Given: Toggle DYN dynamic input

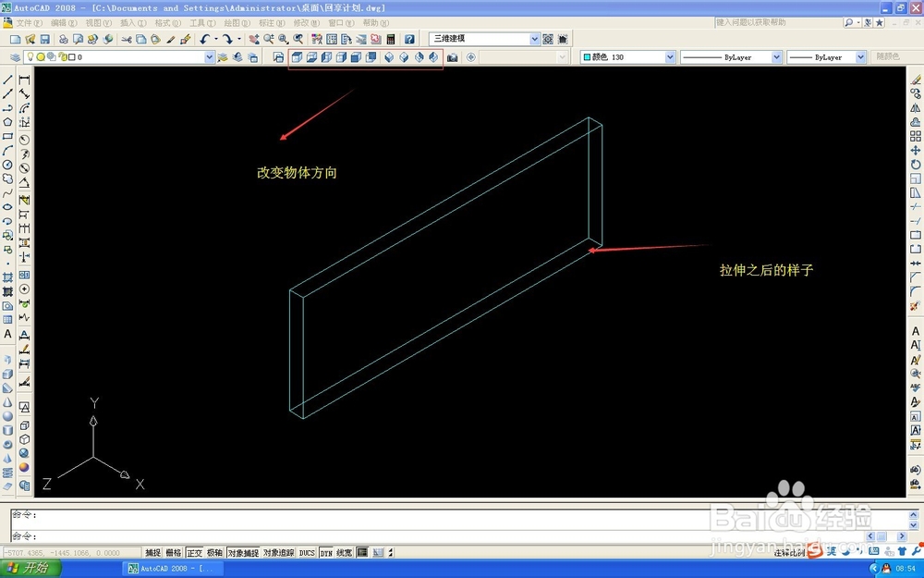Looking at the screenshot, I should click(x=326, y=553).
